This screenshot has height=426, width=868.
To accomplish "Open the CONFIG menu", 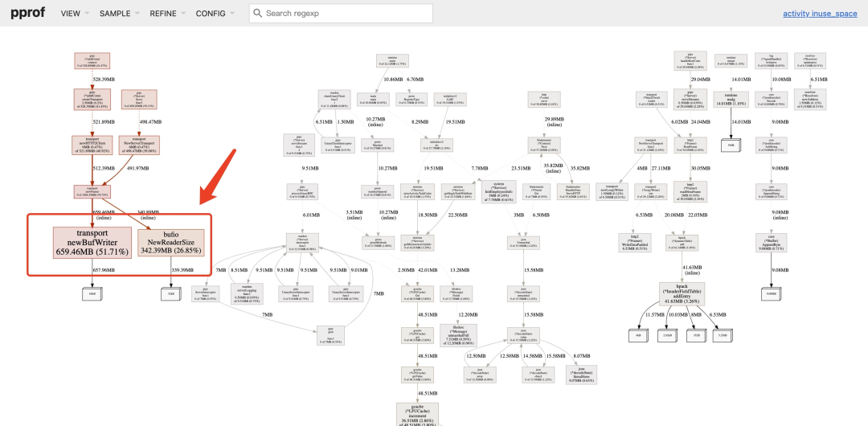I will 215,14.
